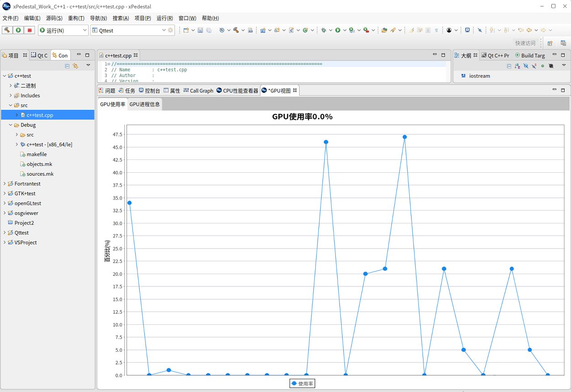Toggle hide-static-members filter in outline toolbar

(x=534, y=66)
